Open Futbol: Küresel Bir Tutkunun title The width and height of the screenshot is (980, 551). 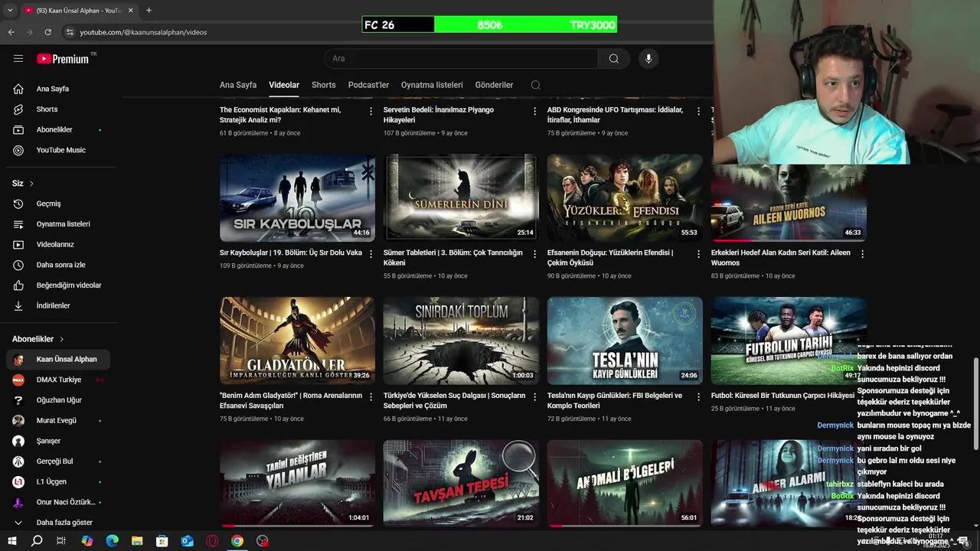[782, 396]
